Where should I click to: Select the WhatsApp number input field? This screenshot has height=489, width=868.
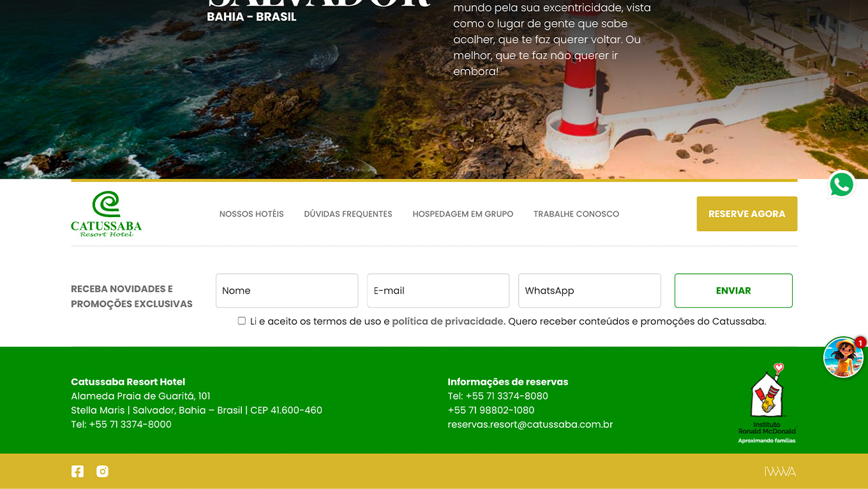click(x=589, y=290)
